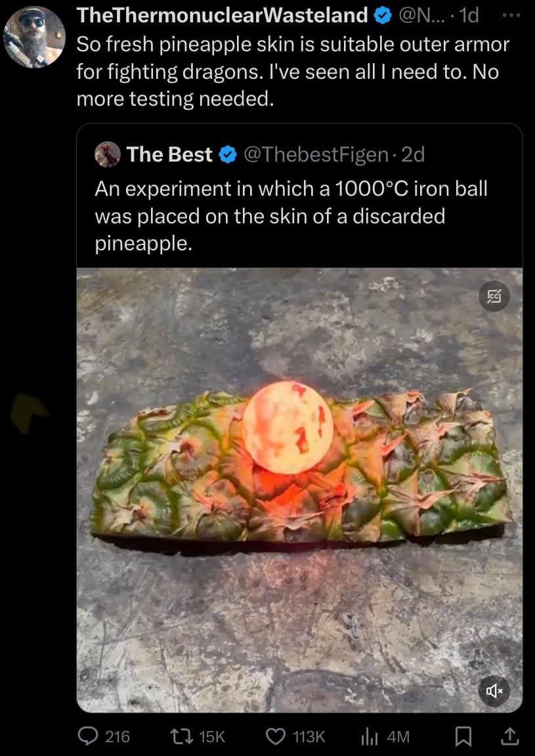Like the tweet via heart icon
The image size is (535, 756).
276,736
